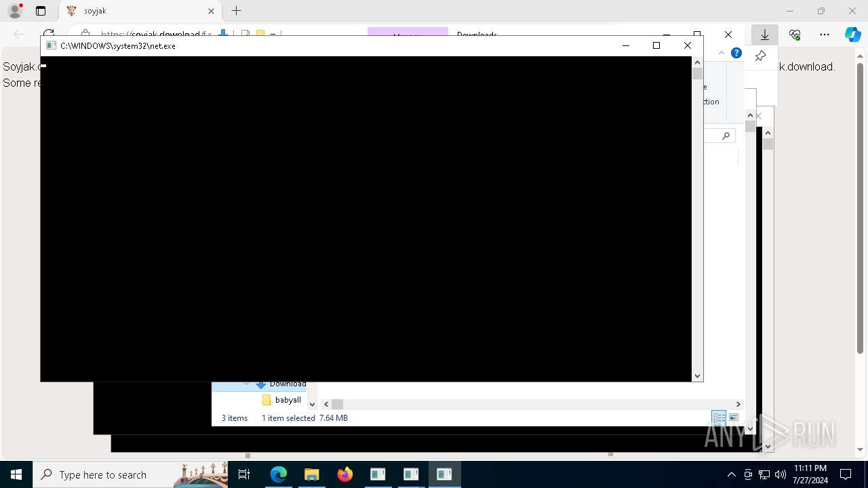Open the notification center icon

coord(846,474)
